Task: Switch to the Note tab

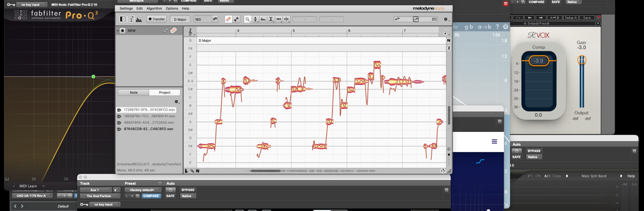Action: [x=134, y=92]
